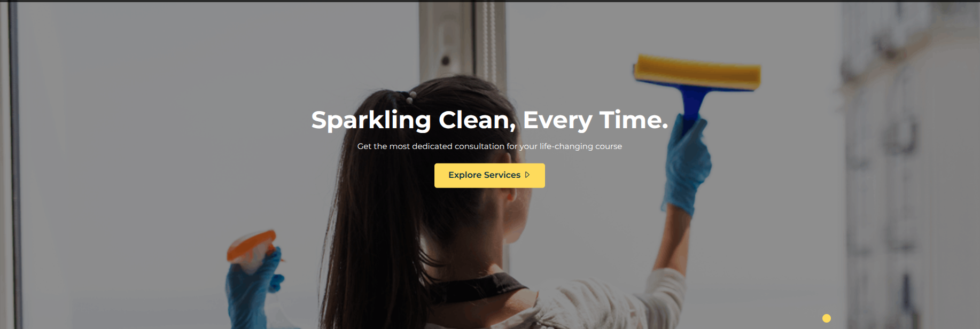
Task: Click the word 'life-changing' in the subtitle
Action: [566, 146]
